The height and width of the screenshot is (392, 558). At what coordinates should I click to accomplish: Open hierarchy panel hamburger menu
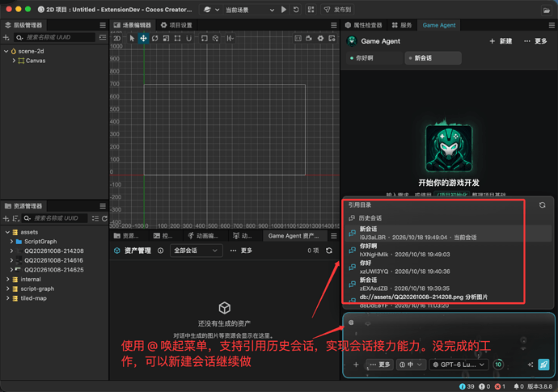(x=103, y=25)
